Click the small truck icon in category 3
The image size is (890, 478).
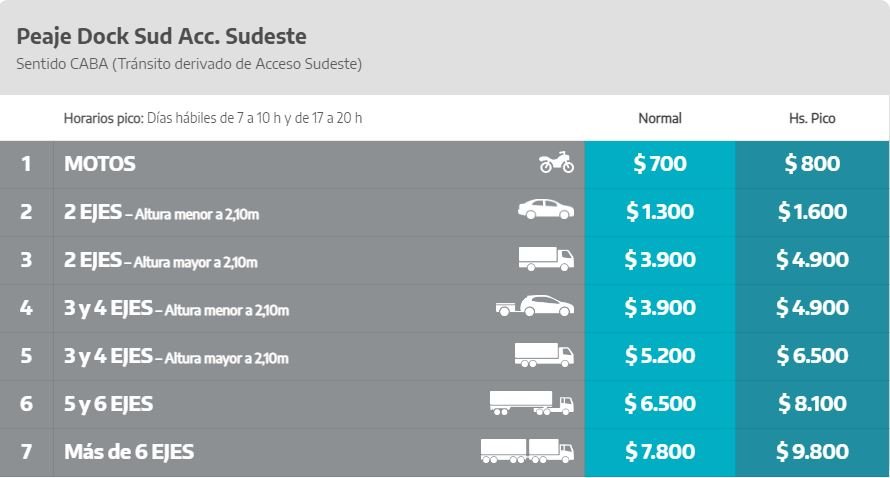pos(545,259)
